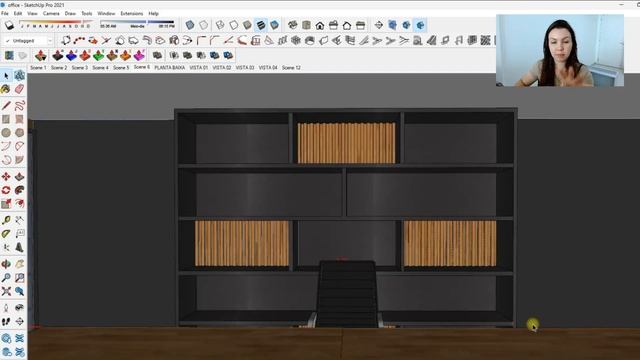Toggle Display Section Cuts icon

point(406,25)
